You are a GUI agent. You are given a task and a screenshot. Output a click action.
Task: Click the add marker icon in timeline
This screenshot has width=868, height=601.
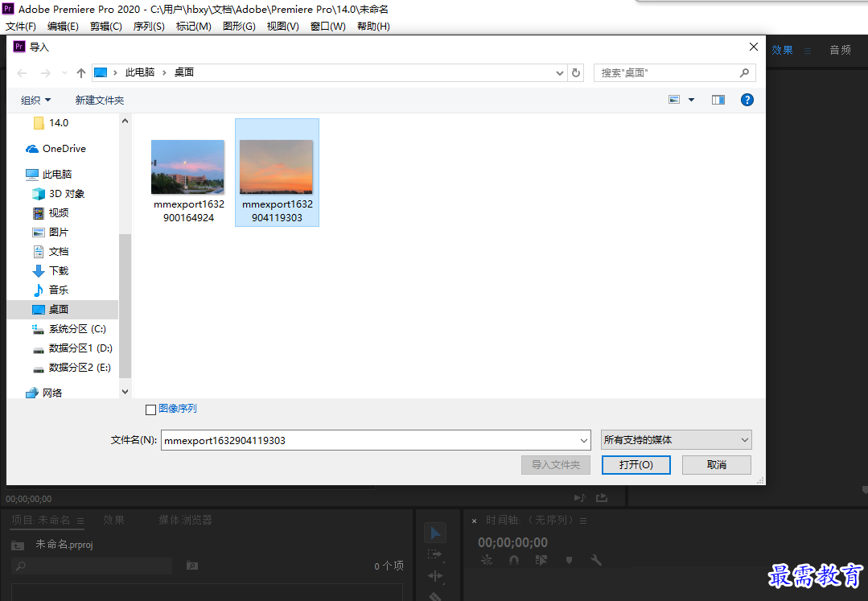tap(569, 560)
